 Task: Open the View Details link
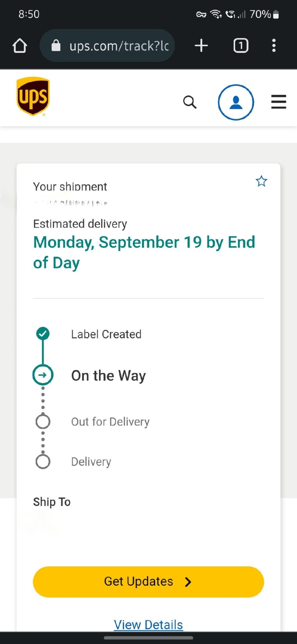[148, 624]
